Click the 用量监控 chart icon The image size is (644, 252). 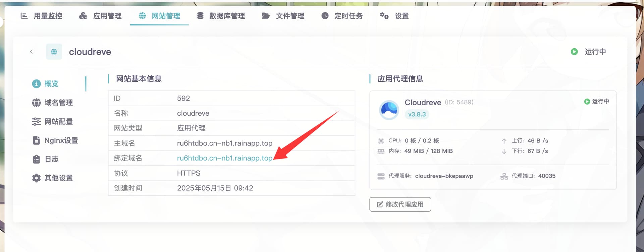(24, 16)
